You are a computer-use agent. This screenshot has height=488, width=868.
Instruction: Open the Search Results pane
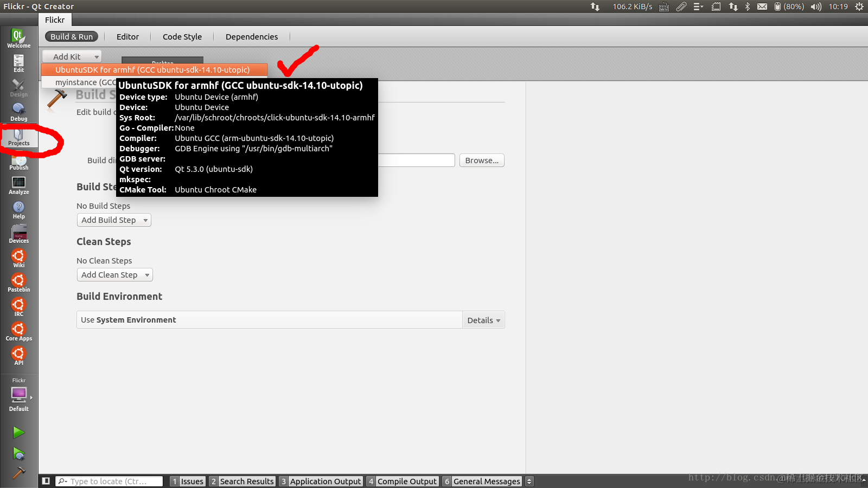pos(242,481)
